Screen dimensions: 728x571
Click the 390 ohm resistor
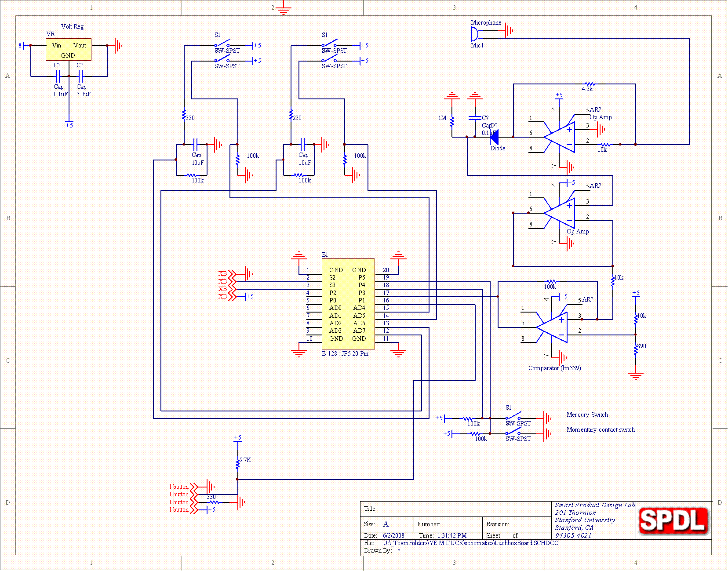click(x=636, y=349)
